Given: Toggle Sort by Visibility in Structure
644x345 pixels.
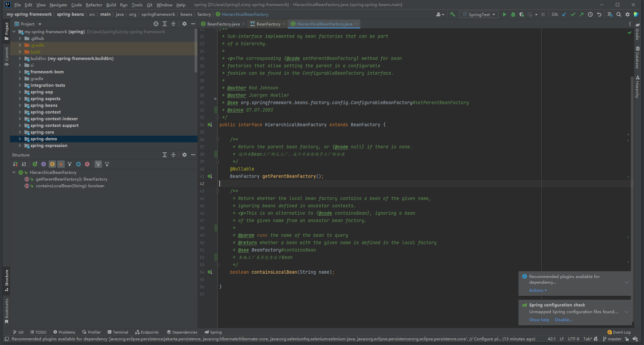Looking at the screenshot, I should click(x=15, y=164).
